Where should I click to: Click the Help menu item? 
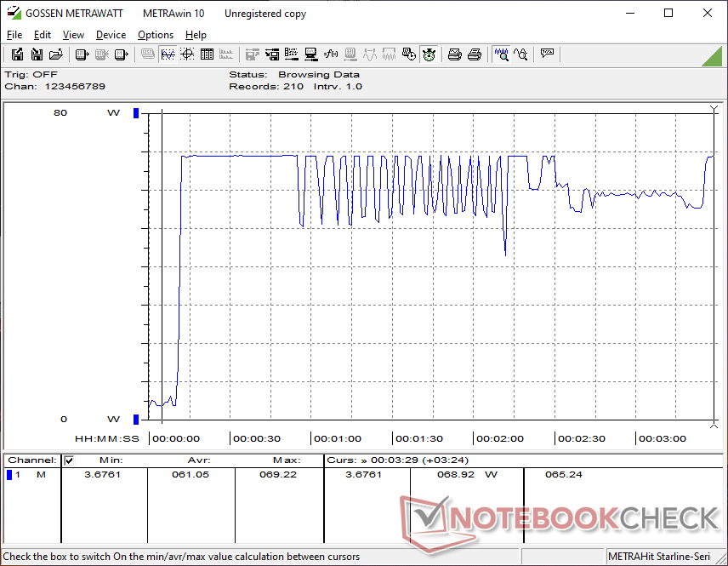click(x=196, y=35)
